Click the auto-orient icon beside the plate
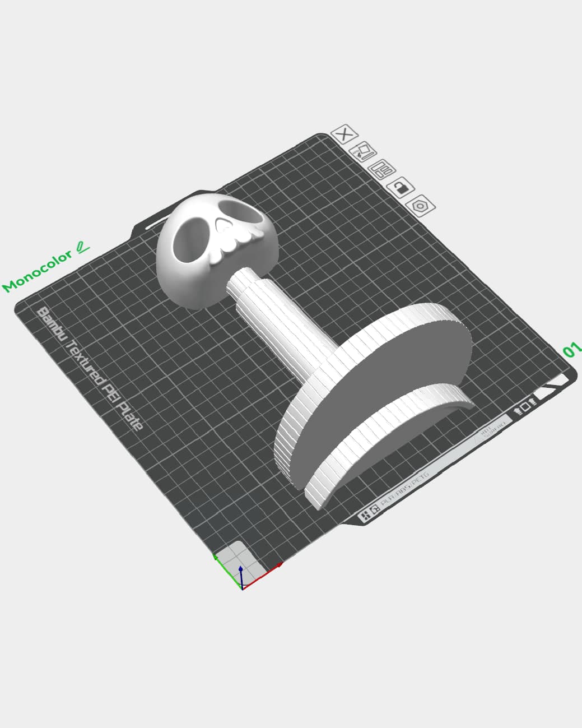This screenshot has height=728, width=582. click(x=364, y=152)
